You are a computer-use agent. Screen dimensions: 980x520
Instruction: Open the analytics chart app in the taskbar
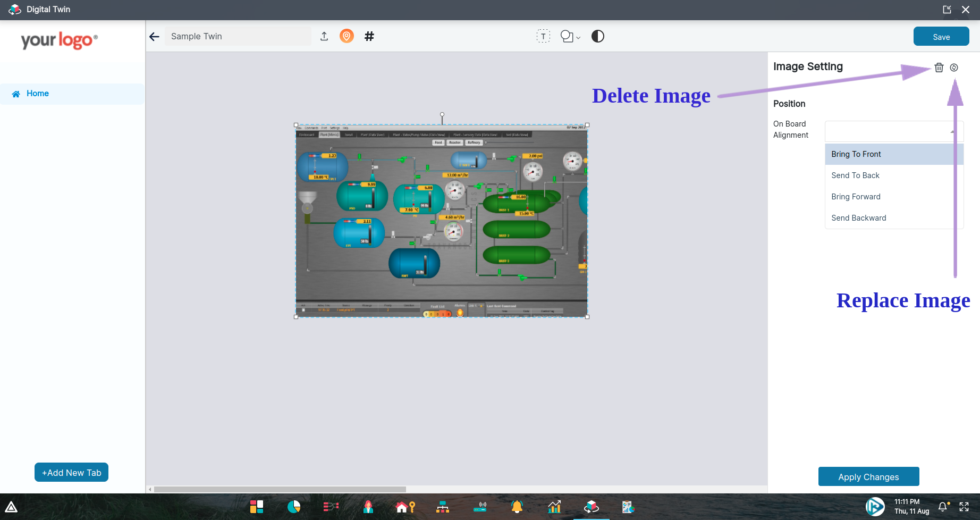(x=553, y=507)
